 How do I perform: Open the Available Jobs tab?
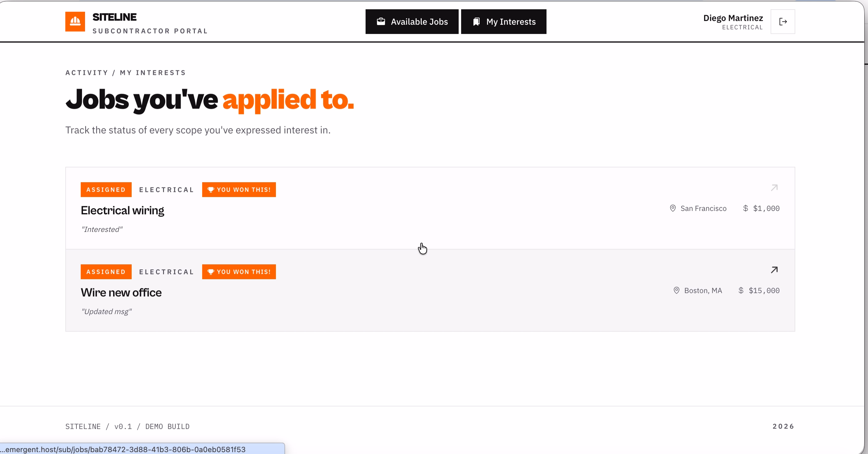point(412,22)
